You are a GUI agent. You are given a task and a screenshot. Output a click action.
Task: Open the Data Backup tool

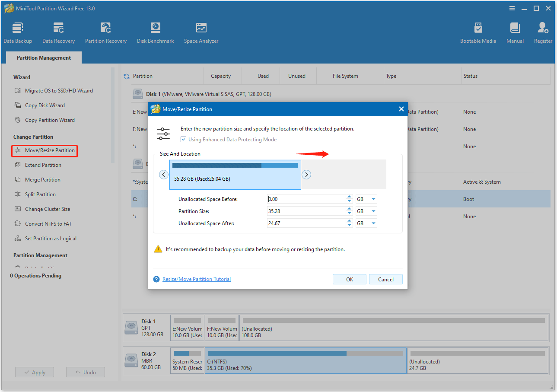(x=18, y=32)
